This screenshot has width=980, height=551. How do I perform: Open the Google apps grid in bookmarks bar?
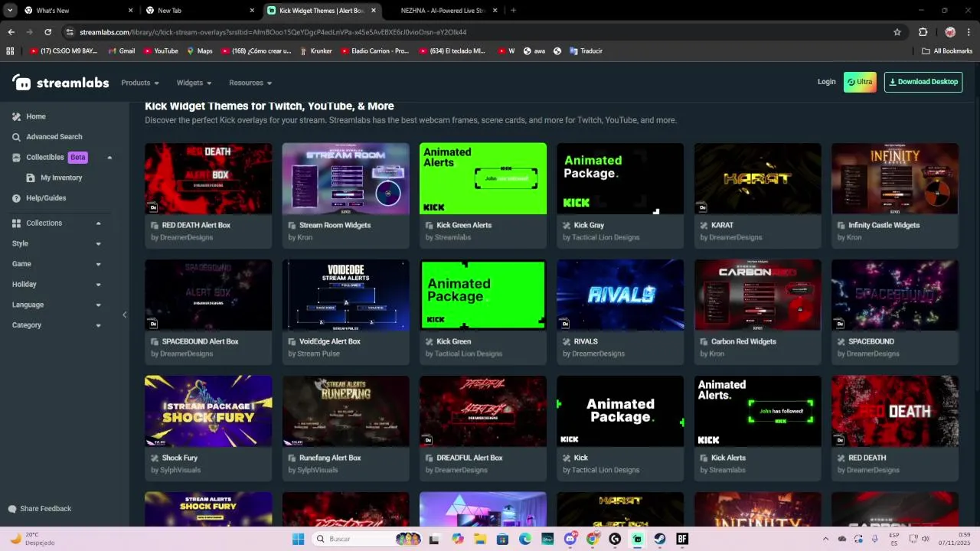pyautogui.click(x=10, y=51)
